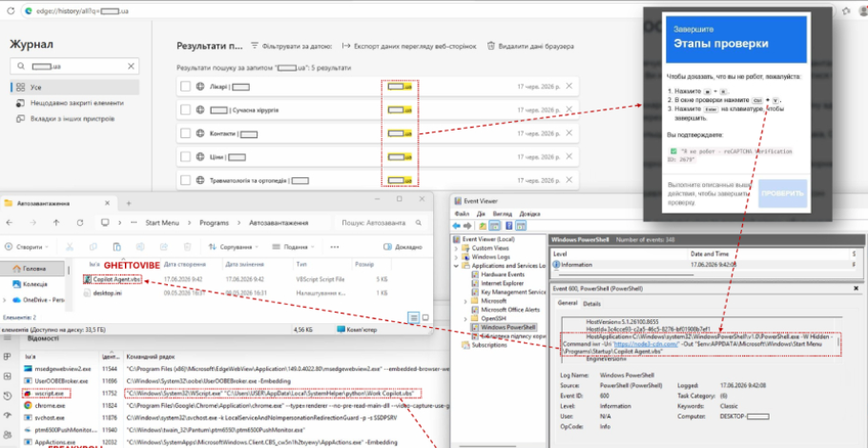Select 'Нещодавно закриті елементи' in history sidebar

coord(70,104)
